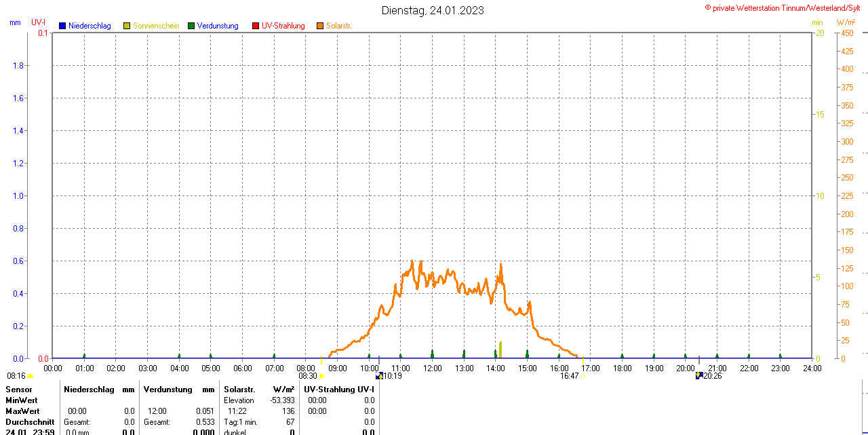Click the Elevation value -53.393 in table

click(282, 400)
